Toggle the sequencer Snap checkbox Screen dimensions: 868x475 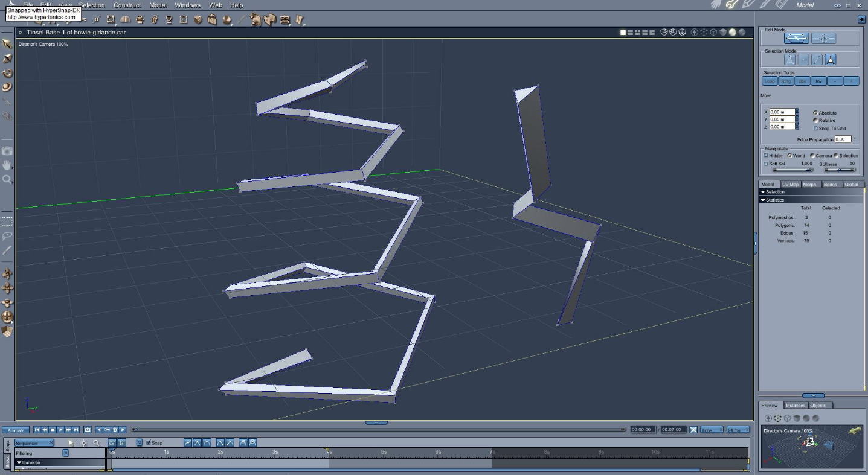pos(149,442)
